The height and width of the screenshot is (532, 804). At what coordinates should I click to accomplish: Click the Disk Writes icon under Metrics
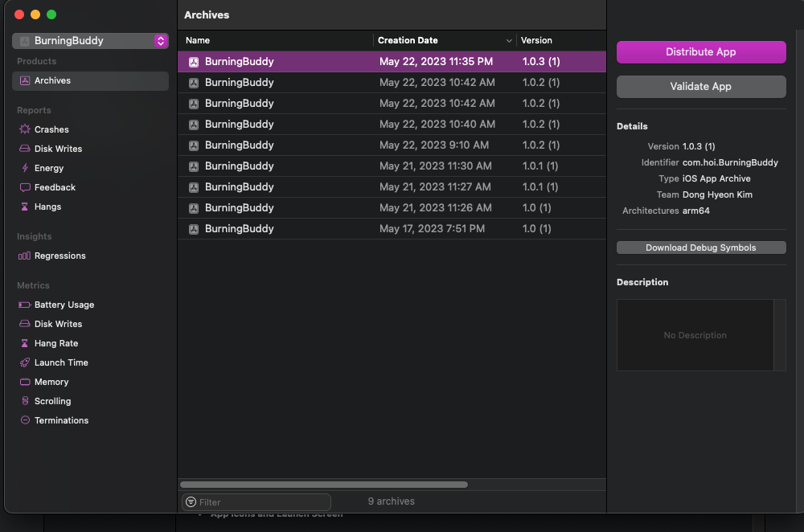tap(25, 324)
